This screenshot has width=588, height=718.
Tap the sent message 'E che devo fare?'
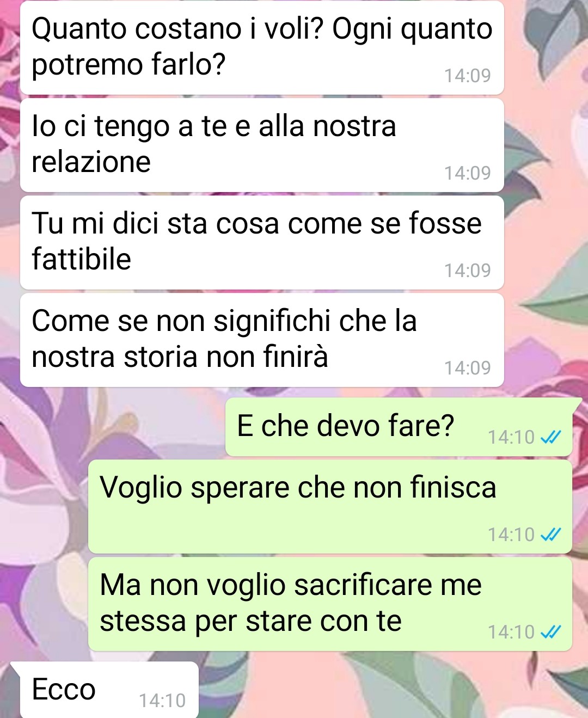399,427
